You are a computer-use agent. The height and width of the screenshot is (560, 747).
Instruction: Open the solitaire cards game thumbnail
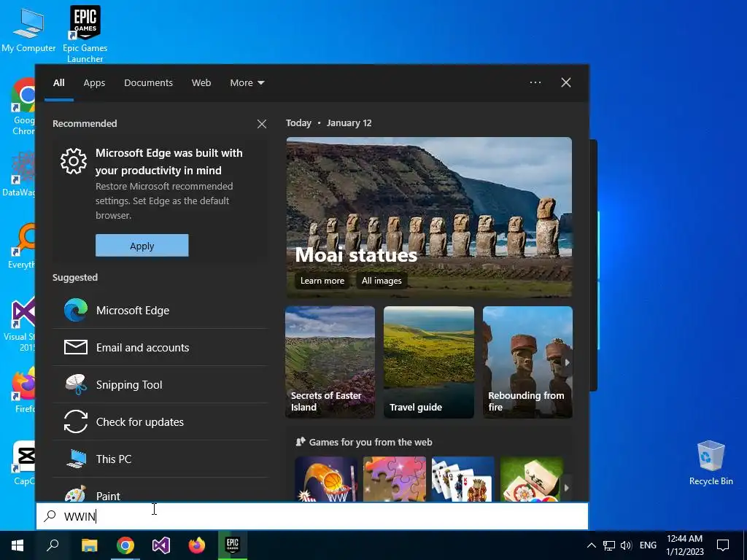pos(463,479)
